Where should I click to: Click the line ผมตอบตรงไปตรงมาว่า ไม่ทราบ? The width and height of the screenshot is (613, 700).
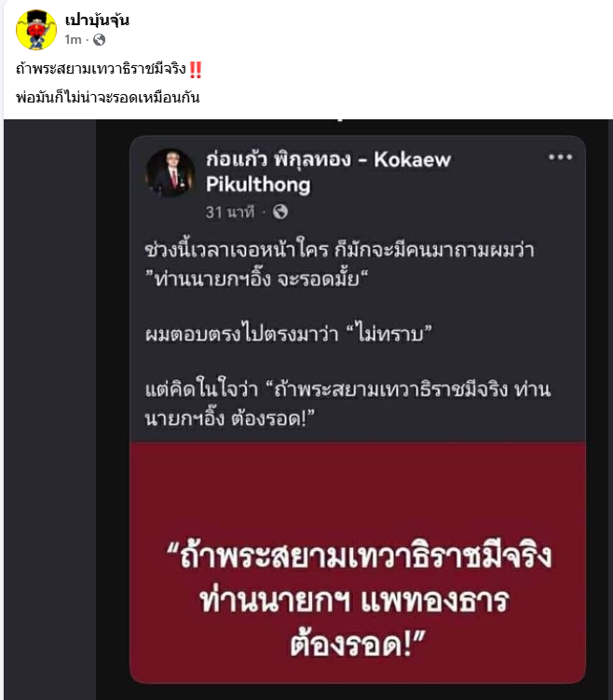point(289,334)
